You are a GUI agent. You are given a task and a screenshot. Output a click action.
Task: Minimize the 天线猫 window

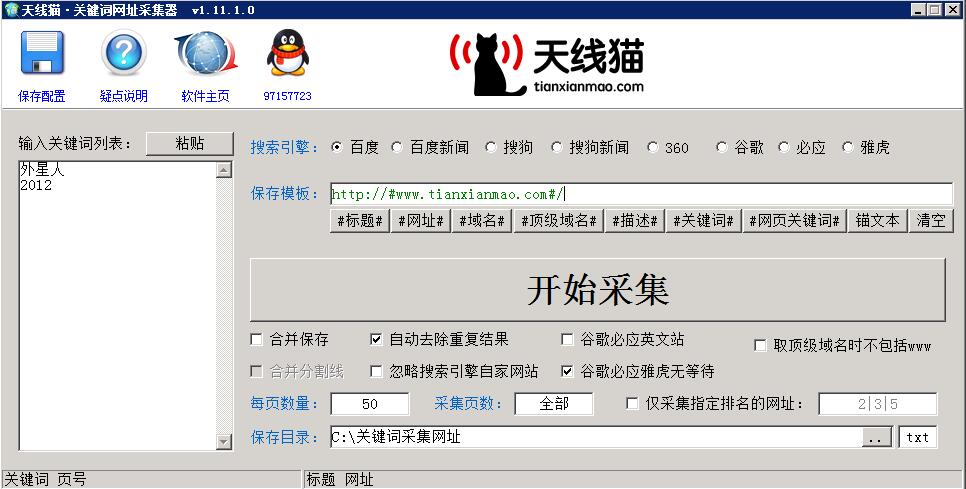pyautogui.click(x=919, y=10)
